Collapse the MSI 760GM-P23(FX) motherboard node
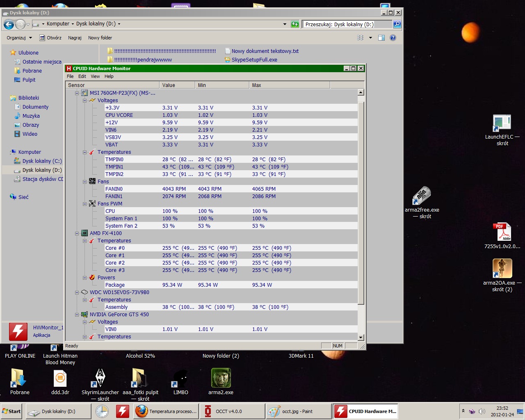Screen dimensions: 525x420 point(77,93)
